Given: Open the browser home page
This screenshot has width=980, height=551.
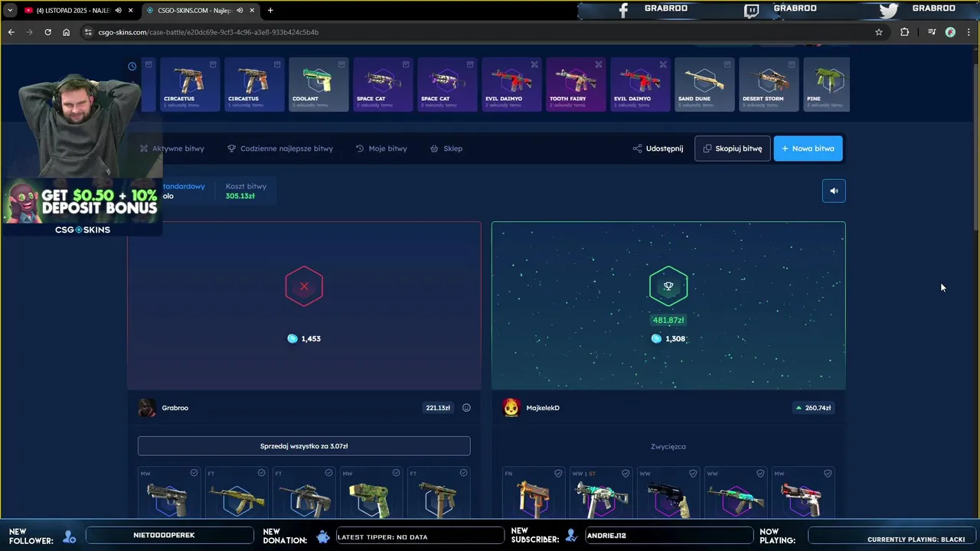Looking at the screenshot, I should tap(66, 32).
